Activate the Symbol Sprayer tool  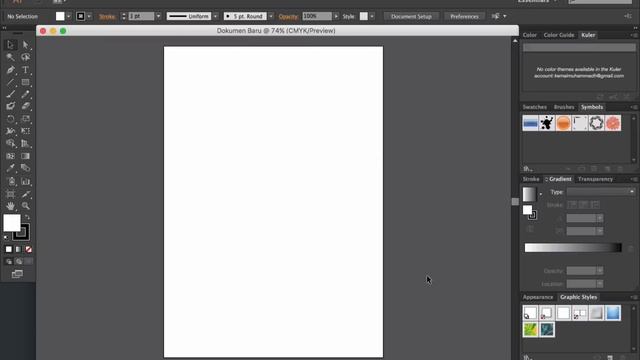coord(10,182)
